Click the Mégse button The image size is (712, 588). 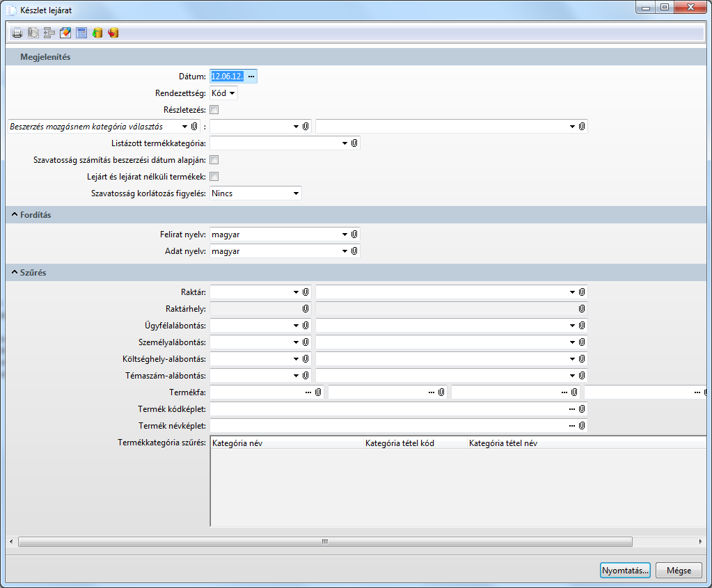(679, 571)
